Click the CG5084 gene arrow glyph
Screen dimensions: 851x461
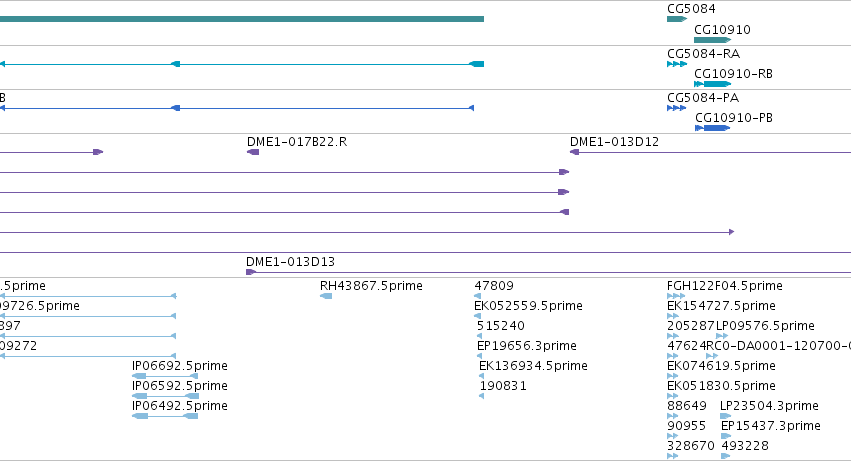[677, 19]
